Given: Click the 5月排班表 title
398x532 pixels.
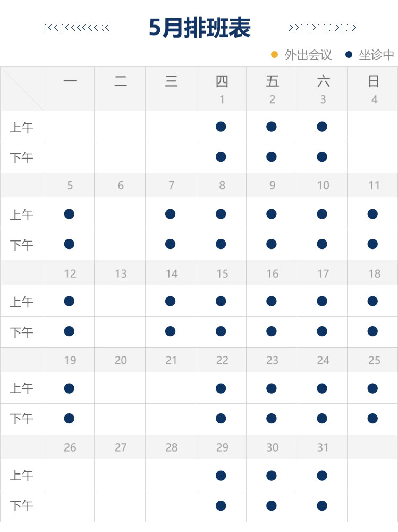Looking at the screenshot, I should [x=199, y=28].
